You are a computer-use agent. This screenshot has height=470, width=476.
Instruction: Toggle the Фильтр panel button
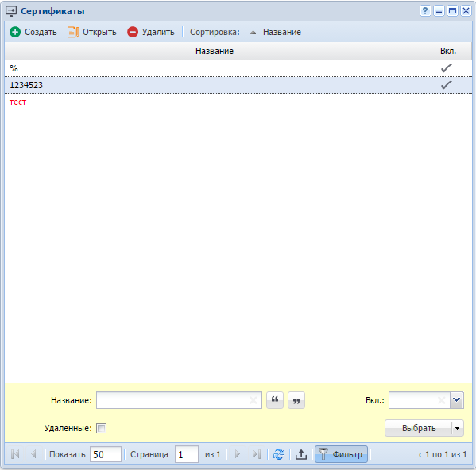pyautogui.click(x=341, y=454)
